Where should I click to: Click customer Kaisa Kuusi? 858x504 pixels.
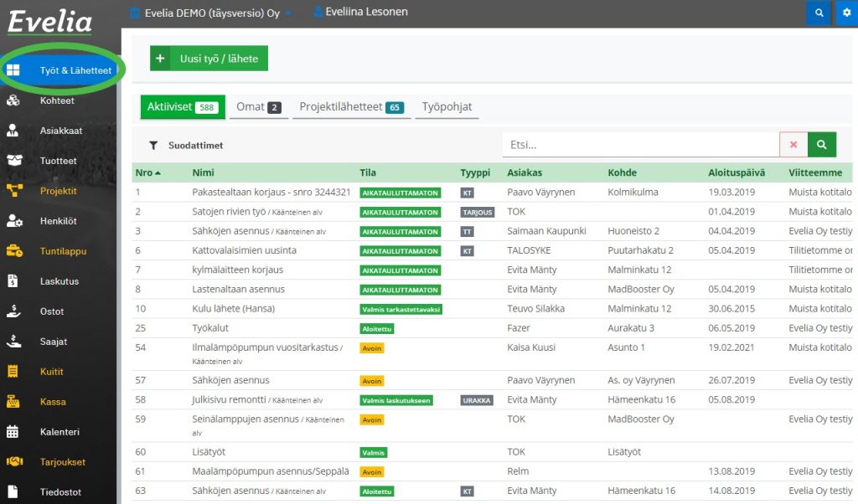pyautogui.click(x=530, y=347)
